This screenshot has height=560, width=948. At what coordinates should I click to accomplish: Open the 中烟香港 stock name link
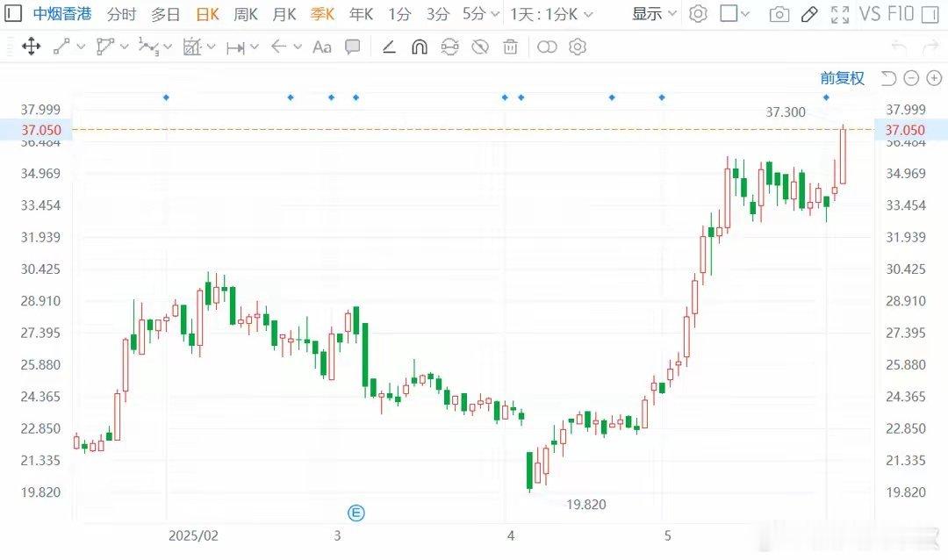pos(62,13)
